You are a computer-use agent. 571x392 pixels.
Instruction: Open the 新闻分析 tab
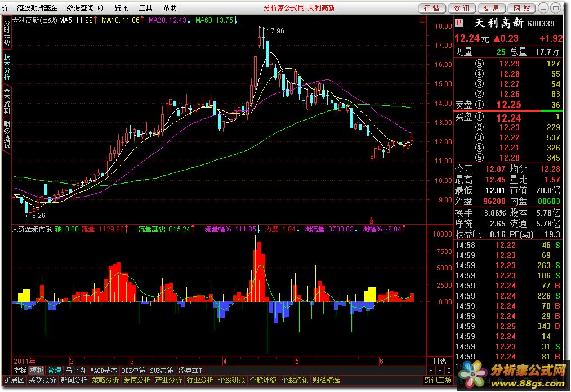point(74,380)
